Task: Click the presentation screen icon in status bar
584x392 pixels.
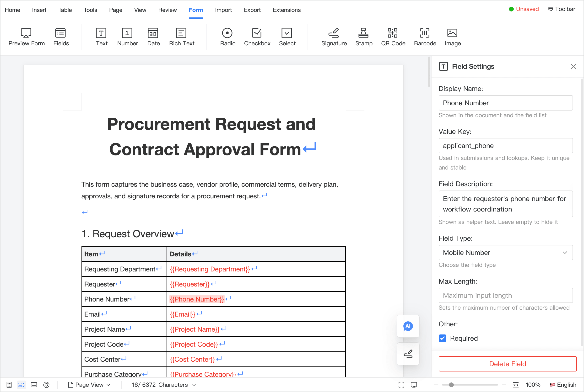Action: click(414, 385)
